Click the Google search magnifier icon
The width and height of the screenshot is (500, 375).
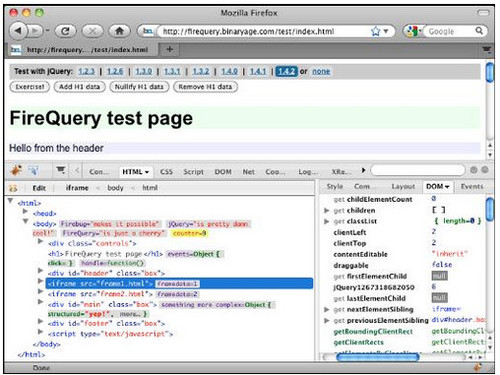[x=479, y=31]
